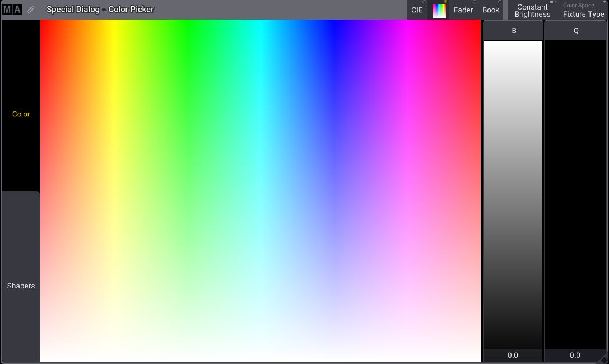
Task: Click the Q fader value field
Action: coord(575,355)
